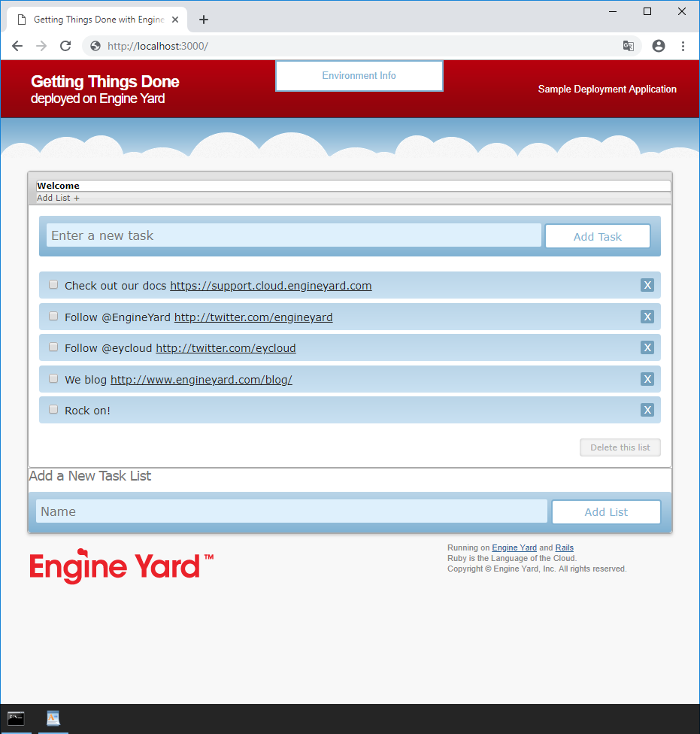Viewport: 700px width, 734px height.
Task: Expand the 'Add List +' section
Action: click(58, 198)
